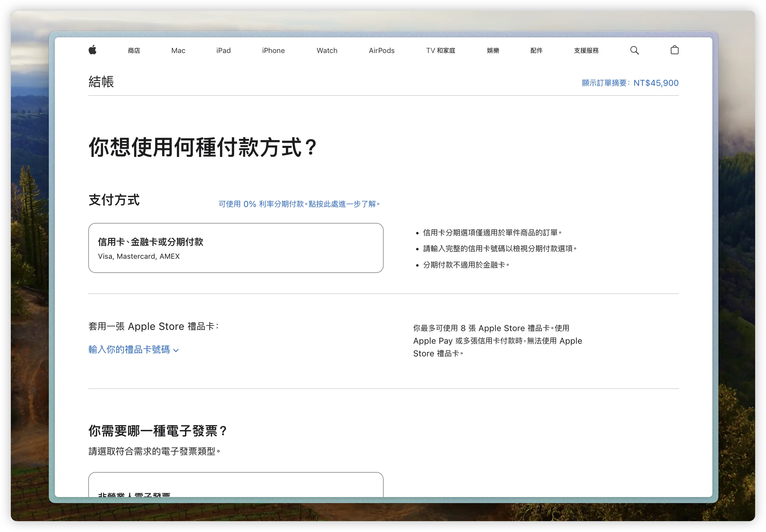The width and height of the screenshot is (766, 532).
Task: Open the TV 和家庭 nav item
Action: [440, 50]
